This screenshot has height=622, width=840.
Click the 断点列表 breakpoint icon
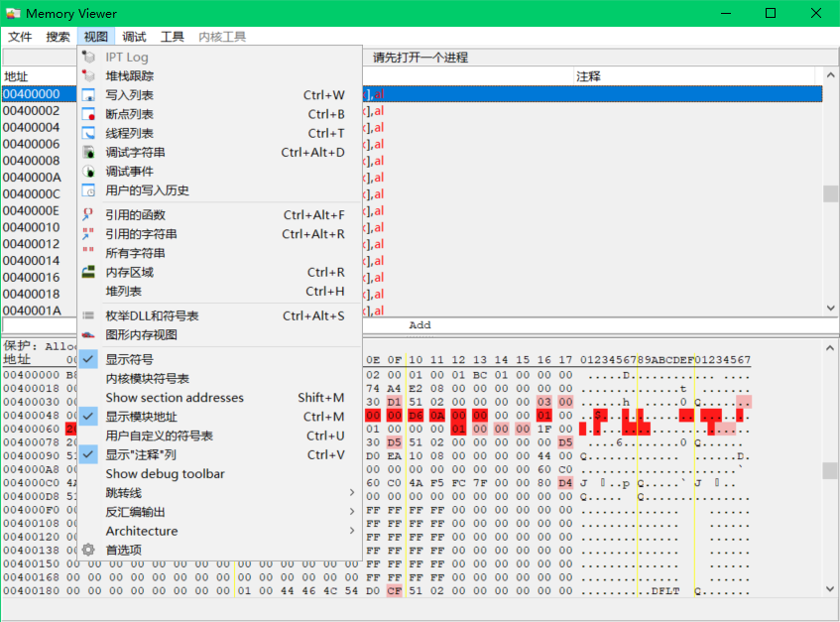point(89,114)
